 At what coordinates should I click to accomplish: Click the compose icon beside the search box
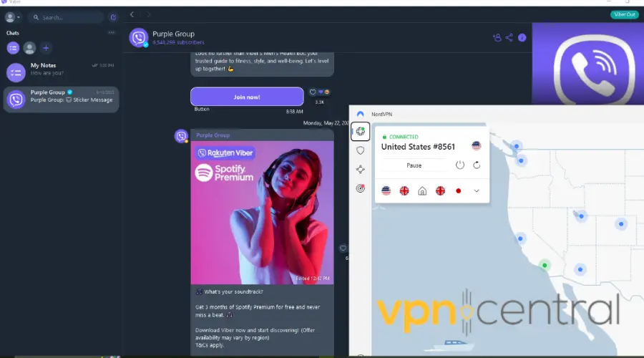point(113,17)
